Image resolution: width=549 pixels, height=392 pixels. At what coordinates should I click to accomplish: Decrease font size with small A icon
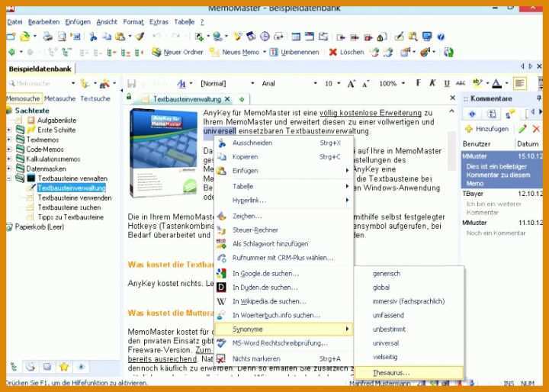coord(365,84)
